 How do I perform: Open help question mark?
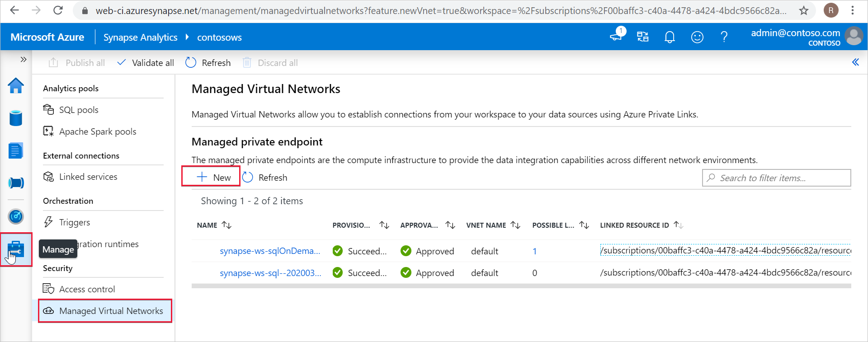724,37
